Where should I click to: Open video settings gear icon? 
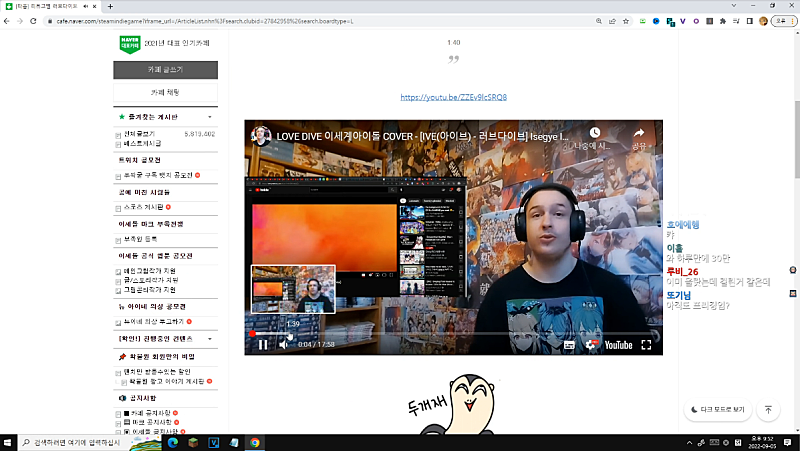coord(590,345)
